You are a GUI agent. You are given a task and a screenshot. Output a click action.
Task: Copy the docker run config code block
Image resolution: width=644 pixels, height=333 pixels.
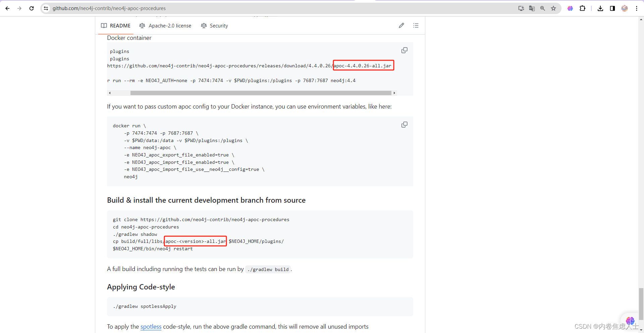[x=405, y=125]
